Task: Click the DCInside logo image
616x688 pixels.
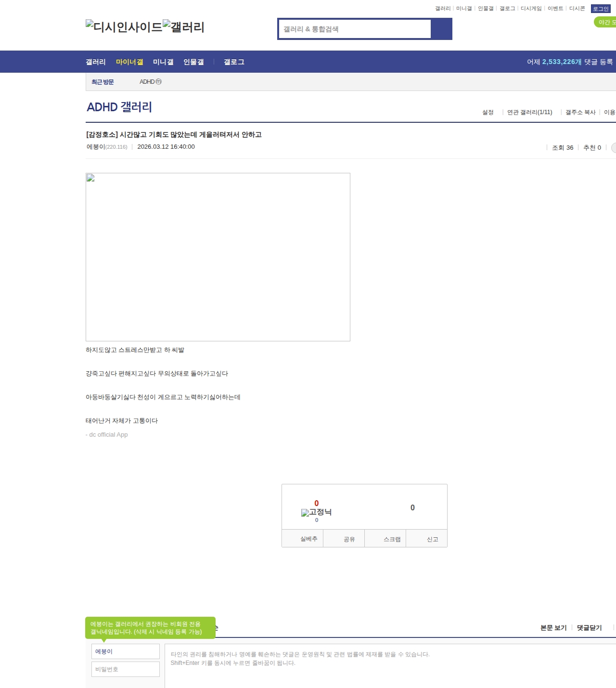Action: click(x=124, y=27)
